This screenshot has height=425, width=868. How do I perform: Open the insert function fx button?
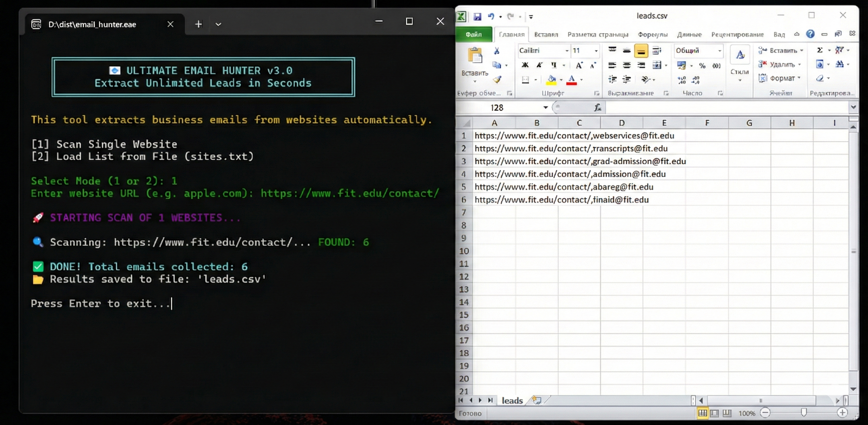597,108
